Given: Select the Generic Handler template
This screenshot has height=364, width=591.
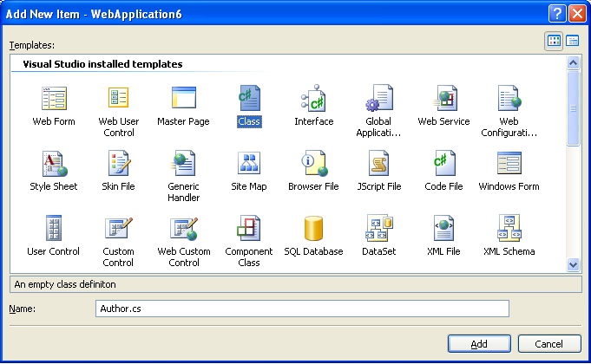Looking at the screenshot, I should click(x=183, y=163).
